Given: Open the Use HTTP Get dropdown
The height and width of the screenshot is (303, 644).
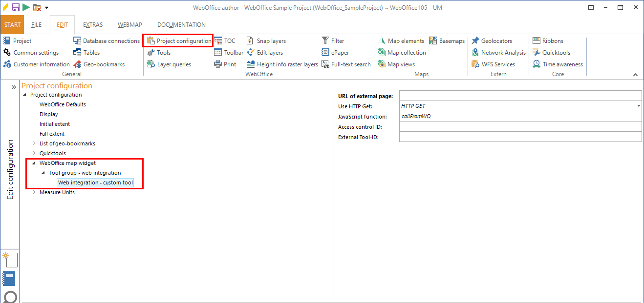Looking at the screenshot, I should (x=637, y=106).
